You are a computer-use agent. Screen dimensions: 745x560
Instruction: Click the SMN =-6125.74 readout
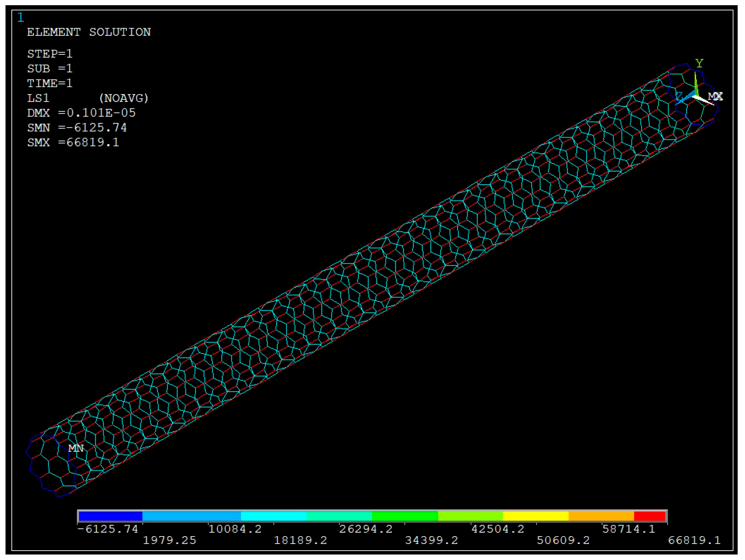[x=77, y=127]
